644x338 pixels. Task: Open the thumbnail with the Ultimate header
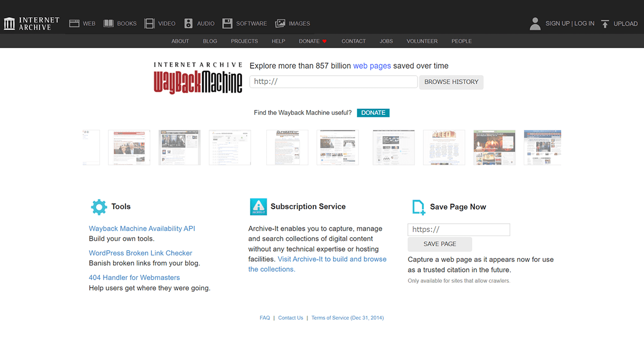(288, 147)
